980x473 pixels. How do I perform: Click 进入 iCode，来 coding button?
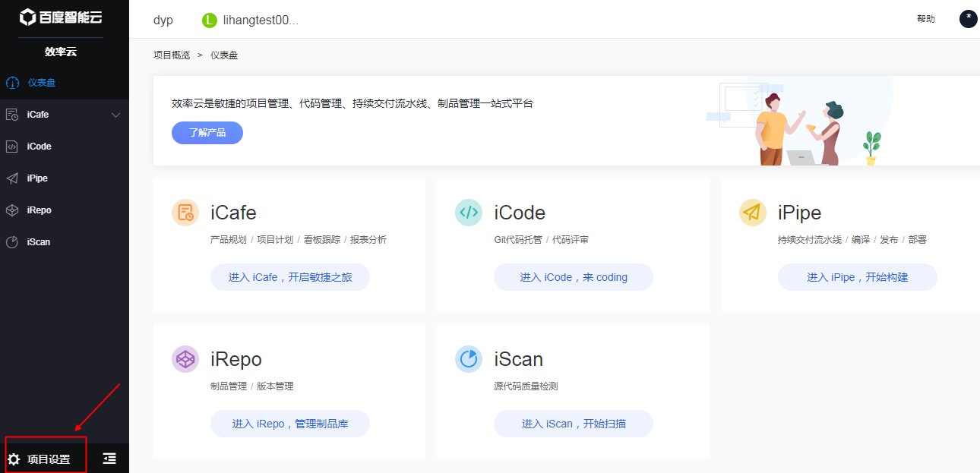point(574,277)
